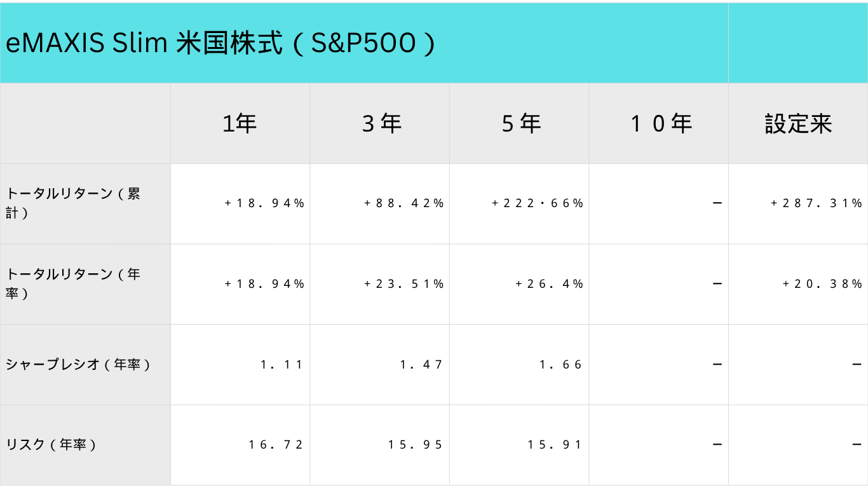Select the +222.66% five-year cell
Image resolution: width=868 pixels, height=488 pixels.
pos(537,203)
